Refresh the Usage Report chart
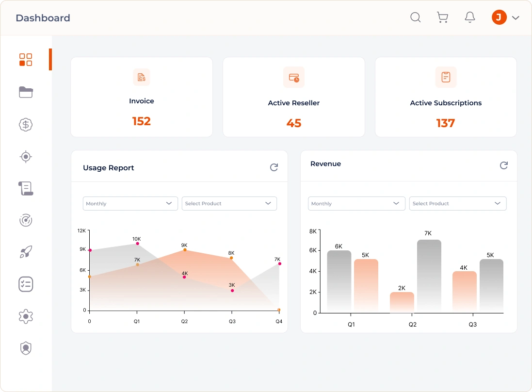Image resolution: width=532 pixels, height=392 pixels. 274,167
